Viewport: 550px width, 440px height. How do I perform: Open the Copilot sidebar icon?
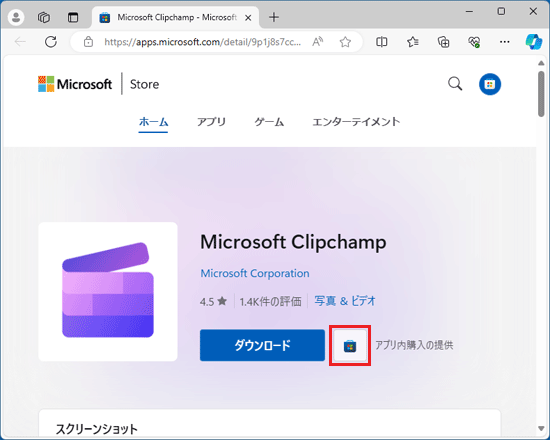[x=534, y=42]
